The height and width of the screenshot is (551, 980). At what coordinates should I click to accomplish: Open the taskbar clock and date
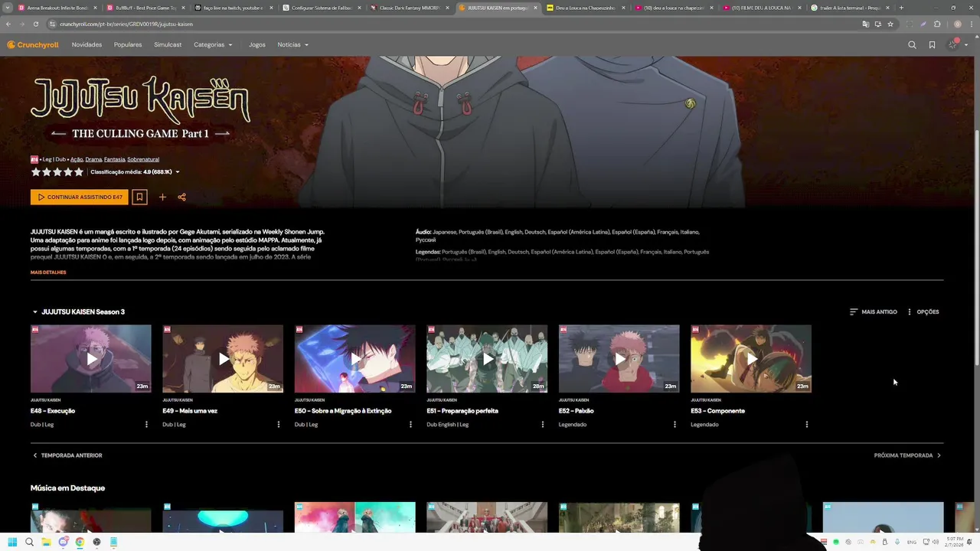click(x=952, y=542)
